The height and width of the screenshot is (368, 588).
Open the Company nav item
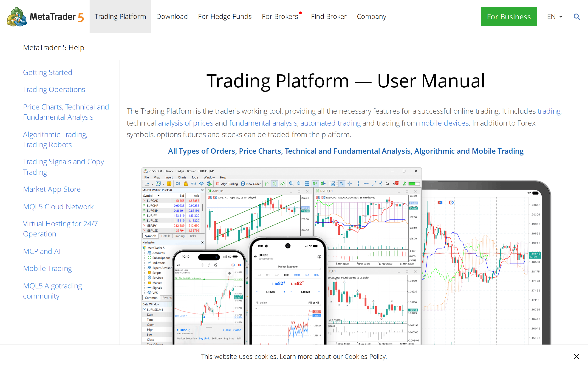click(371, 17)
